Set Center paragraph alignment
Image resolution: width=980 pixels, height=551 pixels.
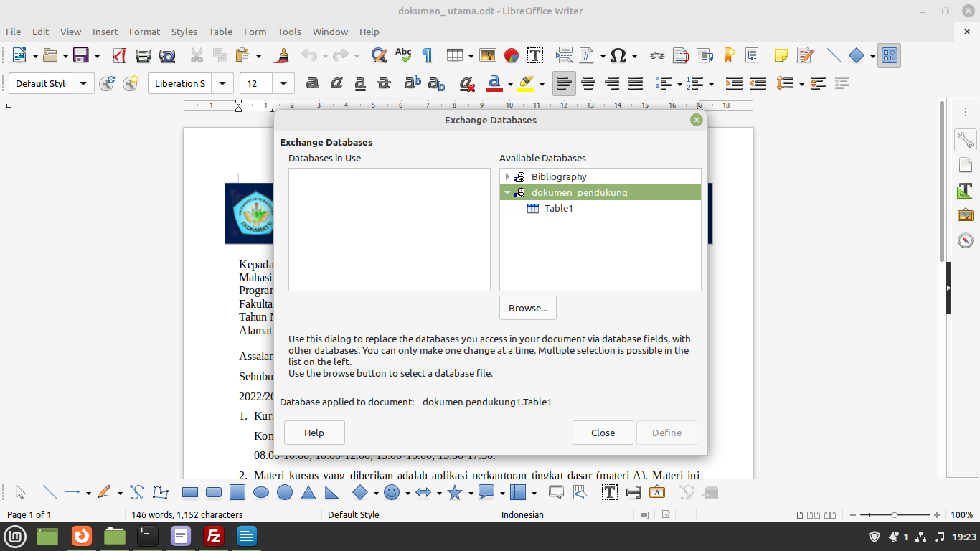(588, 83)
